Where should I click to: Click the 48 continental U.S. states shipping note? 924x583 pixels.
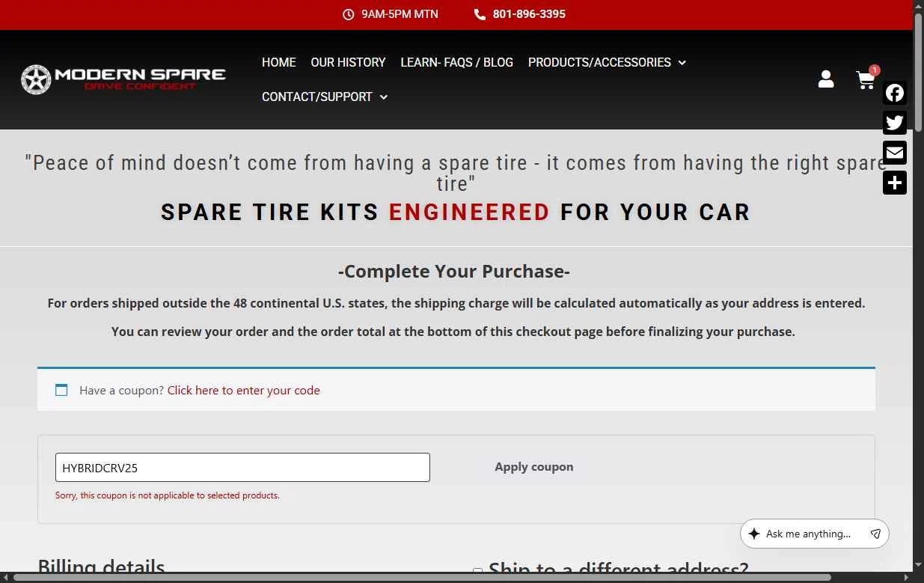pos(456,303)
